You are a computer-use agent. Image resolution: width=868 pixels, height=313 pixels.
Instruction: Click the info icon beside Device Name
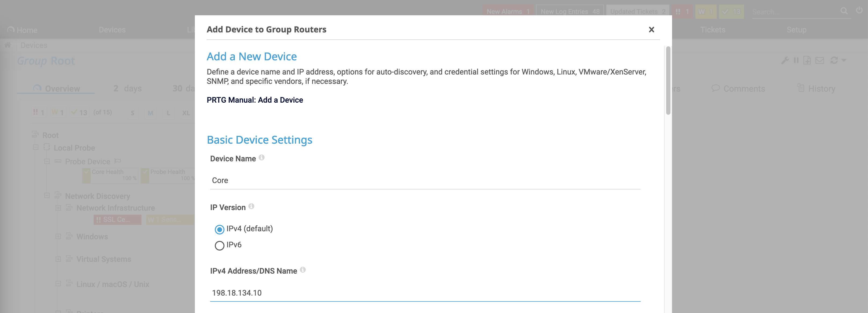click(x=261, y=158)
